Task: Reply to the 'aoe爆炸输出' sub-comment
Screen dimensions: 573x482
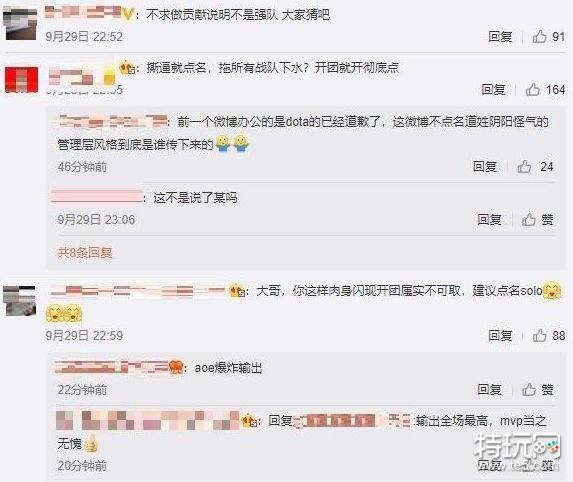Action: click(x=489, y=390)
